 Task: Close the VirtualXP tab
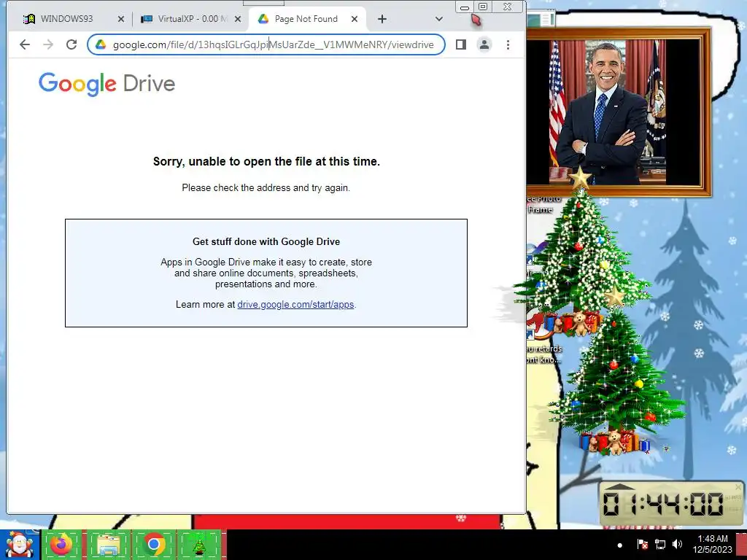coord(238,19)
